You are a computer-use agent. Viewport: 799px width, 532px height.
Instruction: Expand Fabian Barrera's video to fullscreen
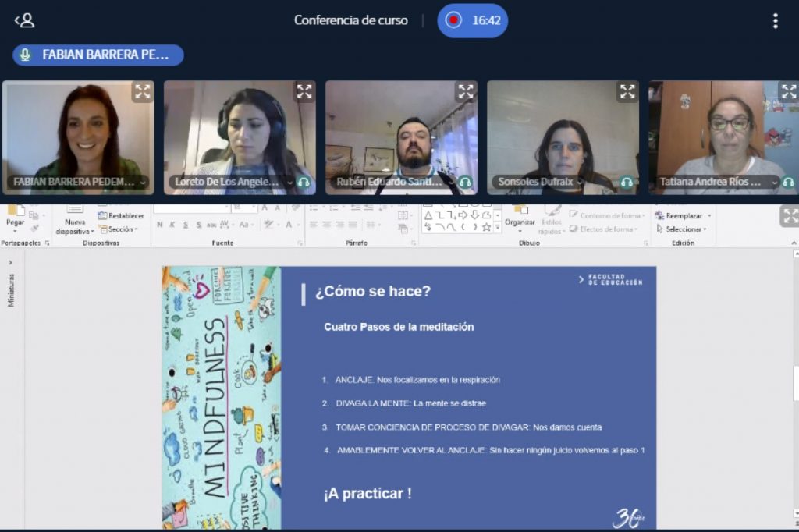(143, 92)
